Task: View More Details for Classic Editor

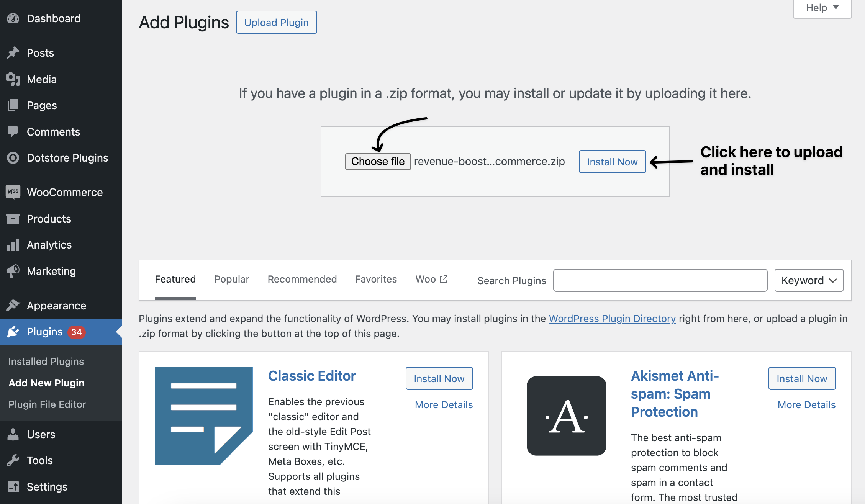Action: tap(444, 405)
